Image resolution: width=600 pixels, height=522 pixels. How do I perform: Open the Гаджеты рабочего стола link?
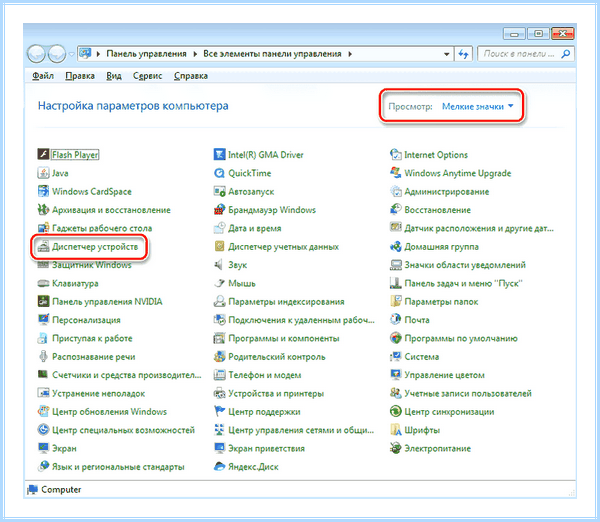pyautogui.click(x=102, y=228)
